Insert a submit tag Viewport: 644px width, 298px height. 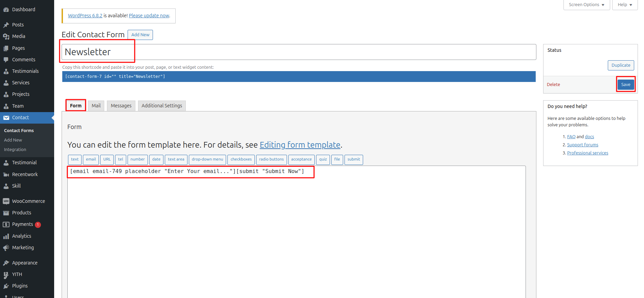(x=354, y=159)
